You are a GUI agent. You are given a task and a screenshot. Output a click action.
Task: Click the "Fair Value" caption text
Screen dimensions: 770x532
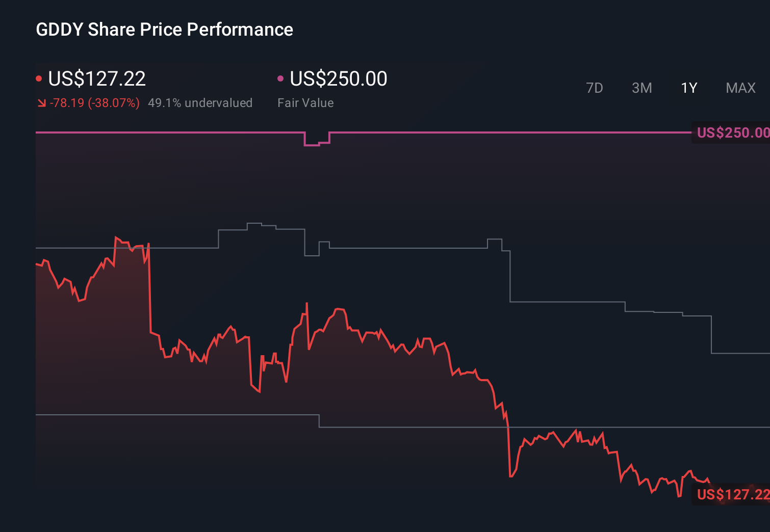[305, 103]
